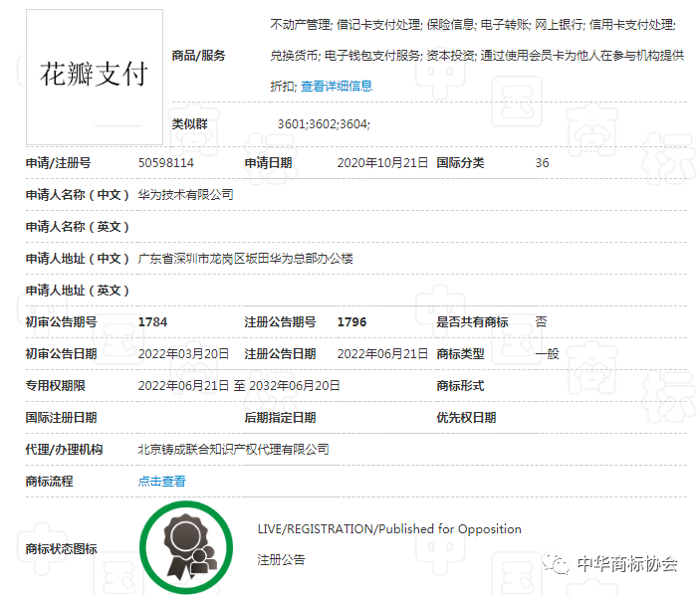Click the 花瓣支付 trademark image

tap(95, 77)
